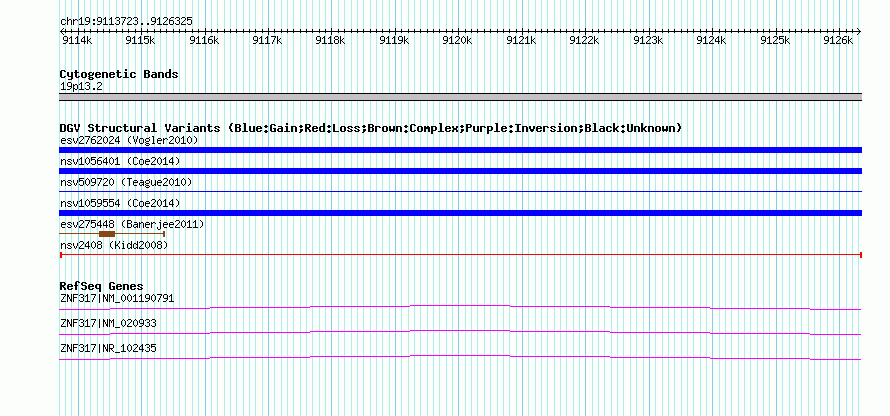Open variant nsv509720 (Teague2010) label
This screenshot has height=416, width=890.
pyautogui.click(x=126, y=182)
